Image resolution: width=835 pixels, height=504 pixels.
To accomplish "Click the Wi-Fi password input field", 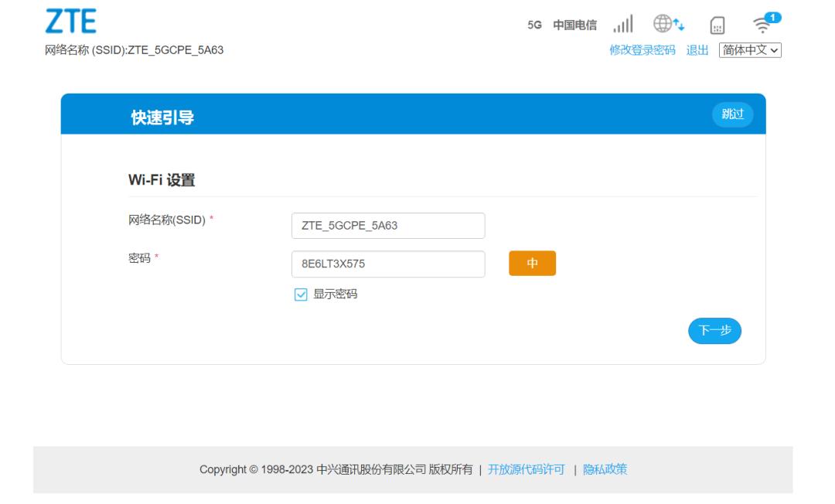I will pyautogui.click(x=387, y=263).
